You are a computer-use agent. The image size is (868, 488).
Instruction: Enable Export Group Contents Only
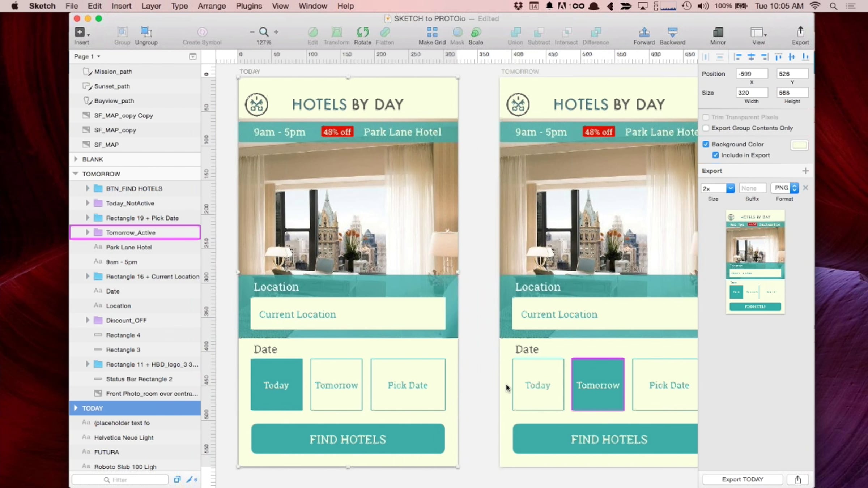[x=706, y=128]
